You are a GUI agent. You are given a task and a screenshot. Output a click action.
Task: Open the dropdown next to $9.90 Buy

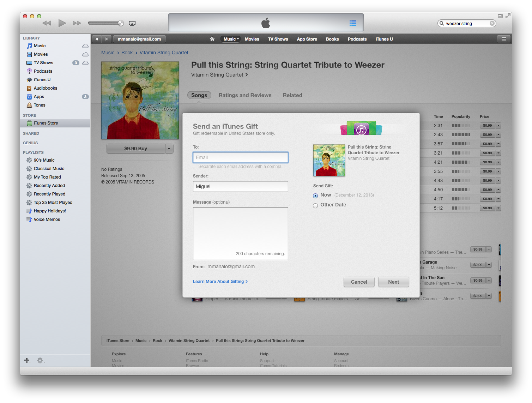[x=169, y=149]
